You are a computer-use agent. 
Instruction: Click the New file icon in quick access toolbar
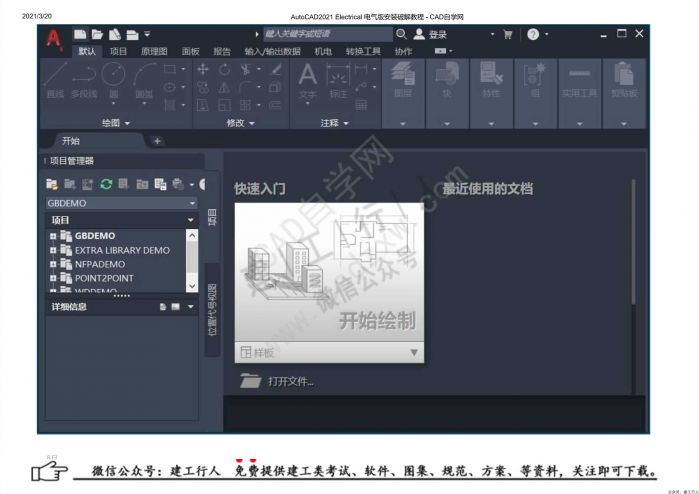80,34
